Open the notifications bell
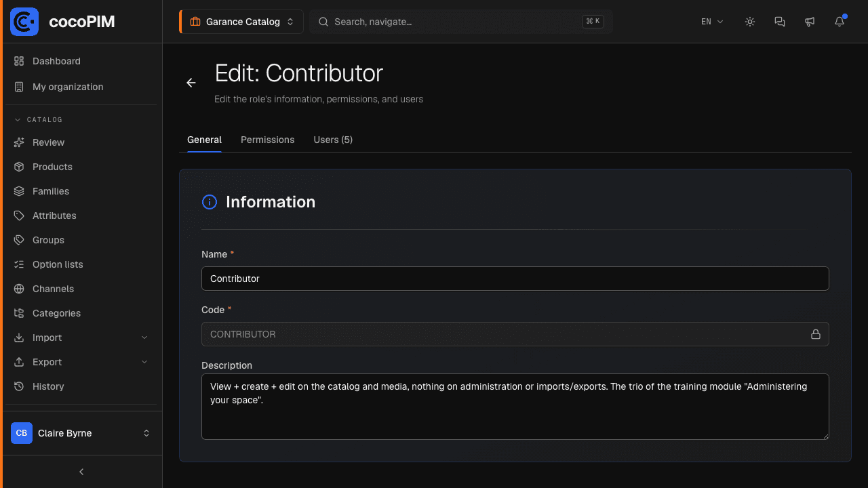 [x=840, y=22]
